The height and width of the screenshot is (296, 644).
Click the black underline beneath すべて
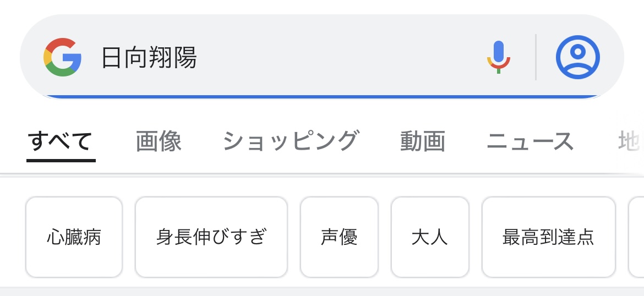pyautogui.click(x=61, y=161)
